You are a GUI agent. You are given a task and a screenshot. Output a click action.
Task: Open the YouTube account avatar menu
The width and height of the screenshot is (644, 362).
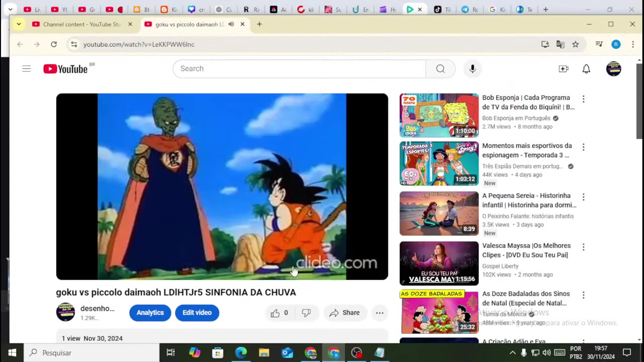point(613,69)
